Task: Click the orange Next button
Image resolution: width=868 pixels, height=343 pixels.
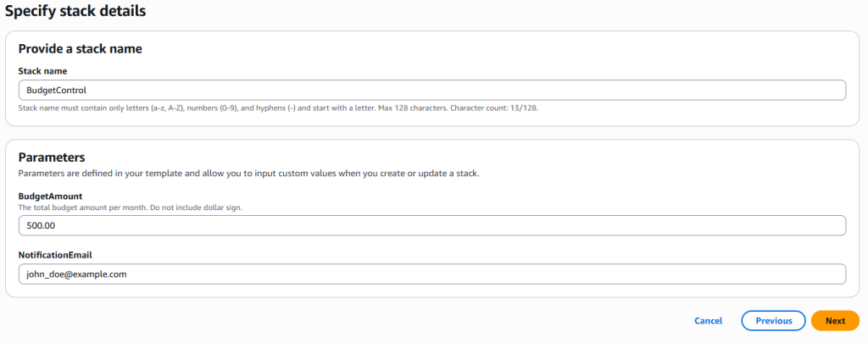Action: pyautogui.click(x=835, y=321)
